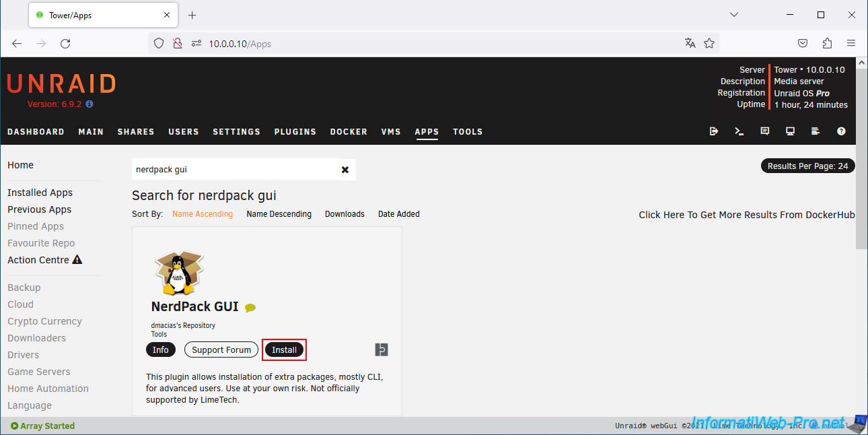Select the Crypto Currency category
The image size is (868, 435).
[44, 321]
